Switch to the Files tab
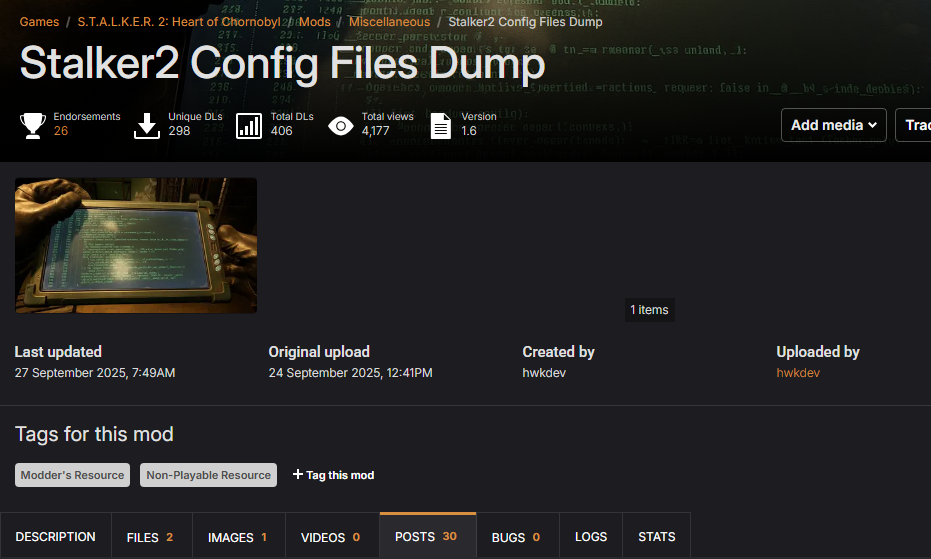Image resolution: width=931 pixels, height=559 pixels. [x=150, y=537]
